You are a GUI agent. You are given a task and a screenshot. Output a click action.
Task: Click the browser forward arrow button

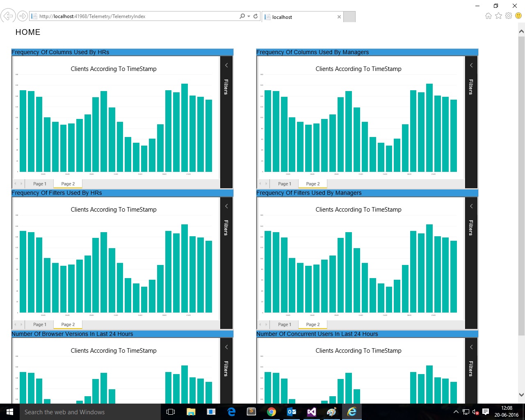click(x=23, y=16)
